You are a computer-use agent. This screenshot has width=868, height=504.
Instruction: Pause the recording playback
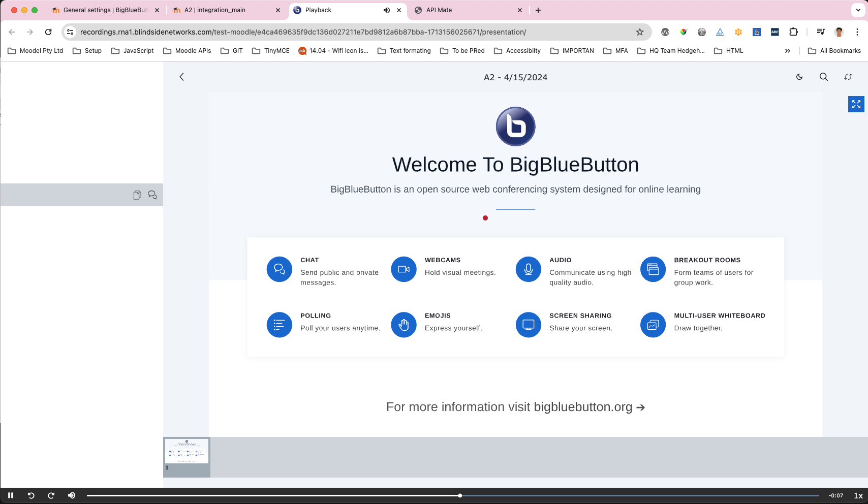[x=11, y=495]
